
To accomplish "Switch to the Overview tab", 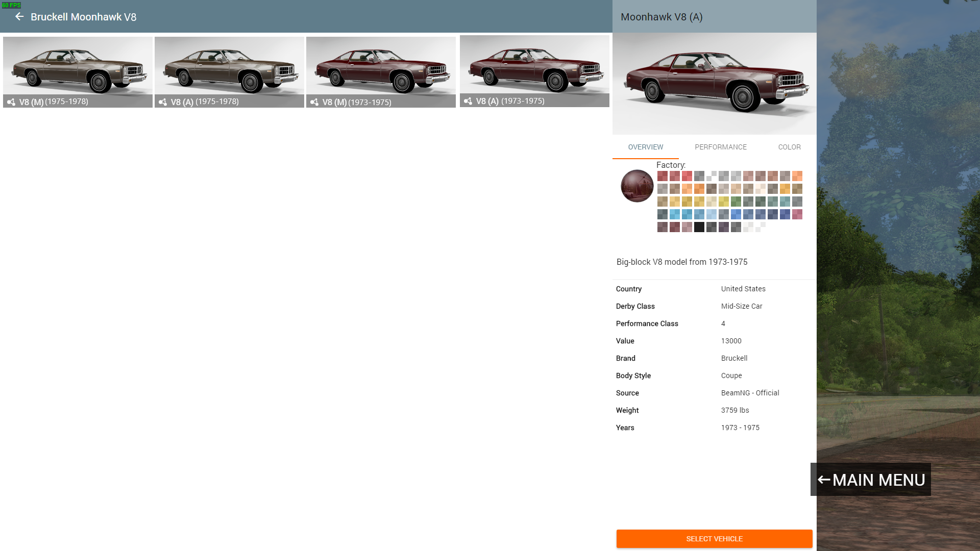I will [x=646, y=147].
